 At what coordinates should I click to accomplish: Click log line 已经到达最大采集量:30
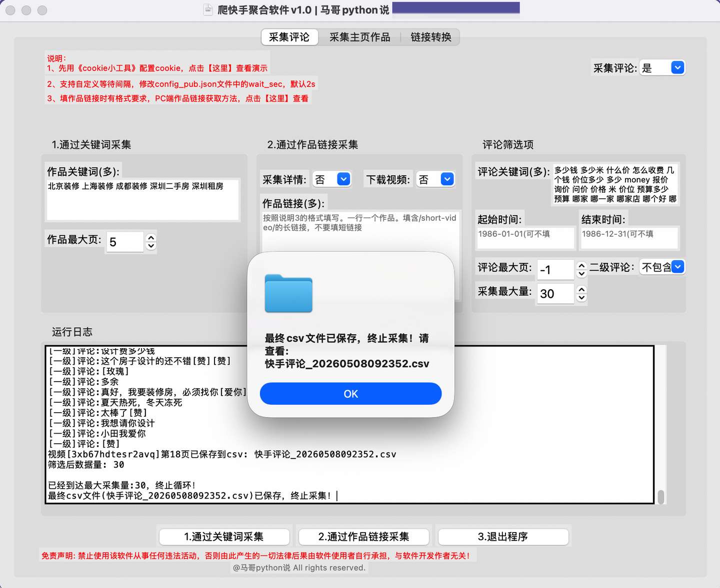[x=122, y=485]
